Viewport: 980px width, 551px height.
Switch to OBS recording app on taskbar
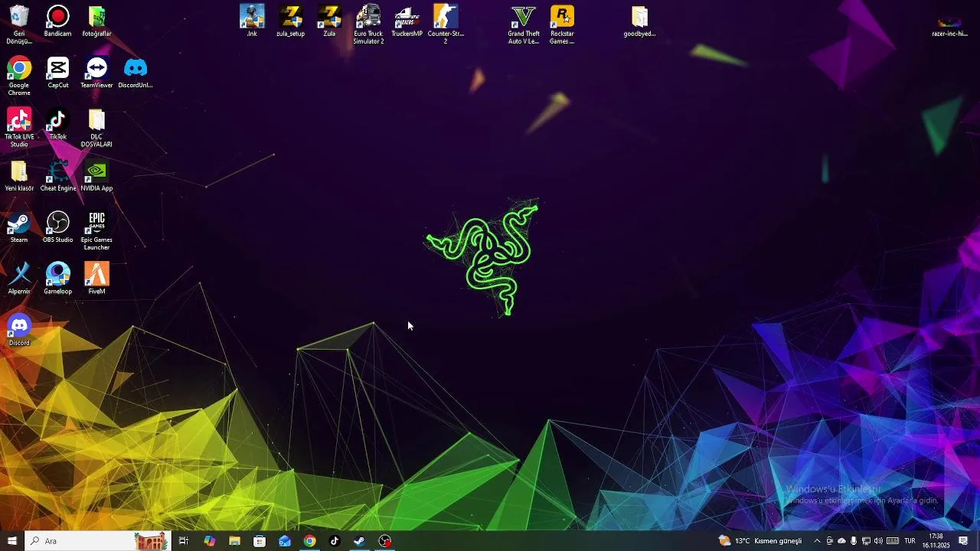coord(385,541)
